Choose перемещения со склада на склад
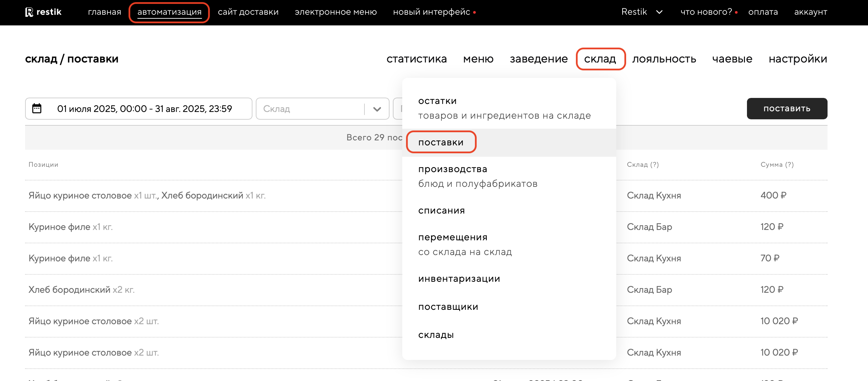868x381 pixels. 452,238
